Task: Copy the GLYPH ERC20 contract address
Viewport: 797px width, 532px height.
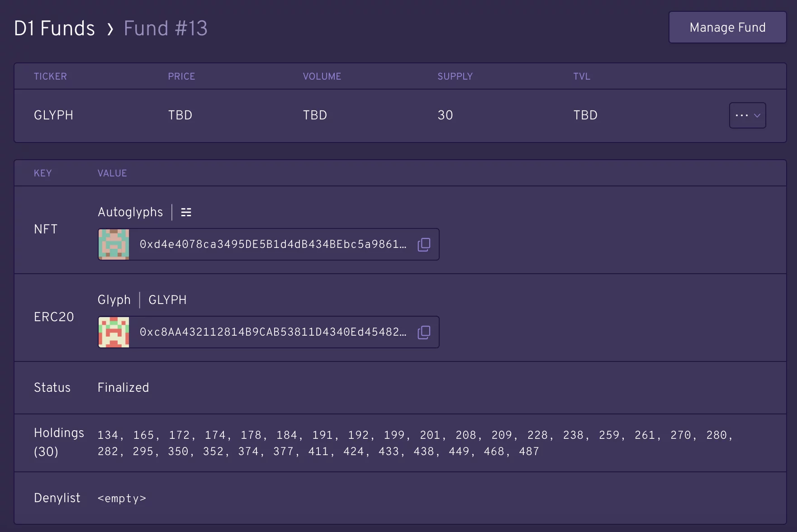Action: tap(424, 332)
